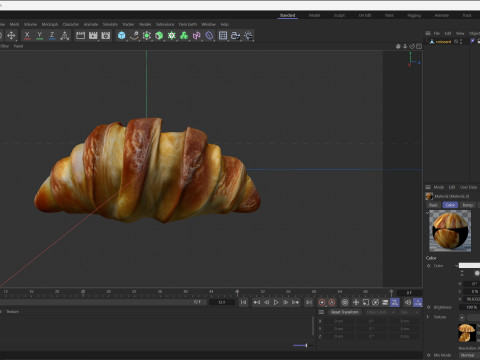The image size is (480, 360).
Task: Click the material preview sphere thumbnail
Action: click(450, 231)
